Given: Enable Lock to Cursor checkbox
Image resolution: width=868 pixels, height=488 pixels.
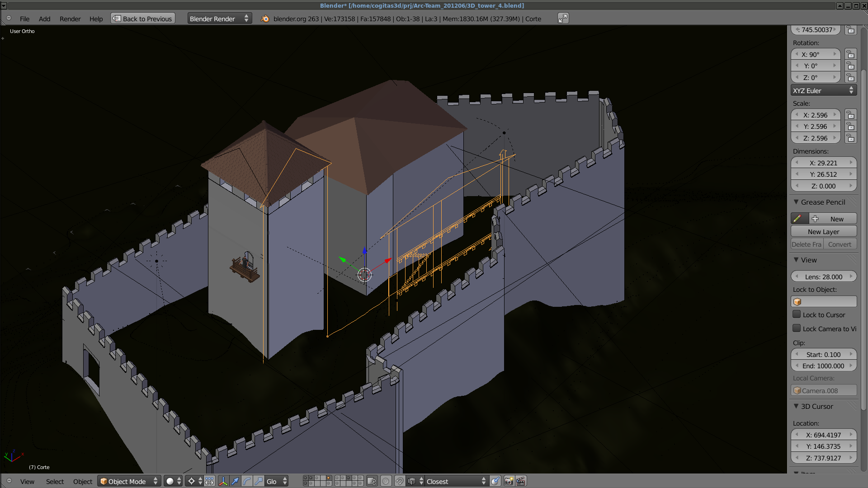Looking at the screenshot, I should point(797,314).
